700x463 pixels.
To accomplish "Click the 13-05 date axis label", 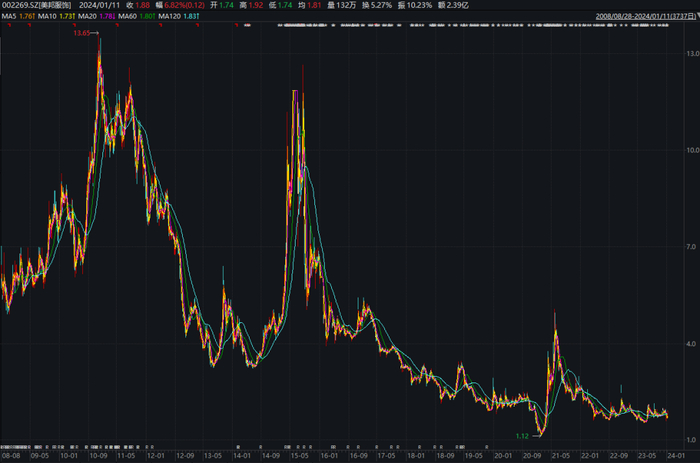I will point(212,456).
